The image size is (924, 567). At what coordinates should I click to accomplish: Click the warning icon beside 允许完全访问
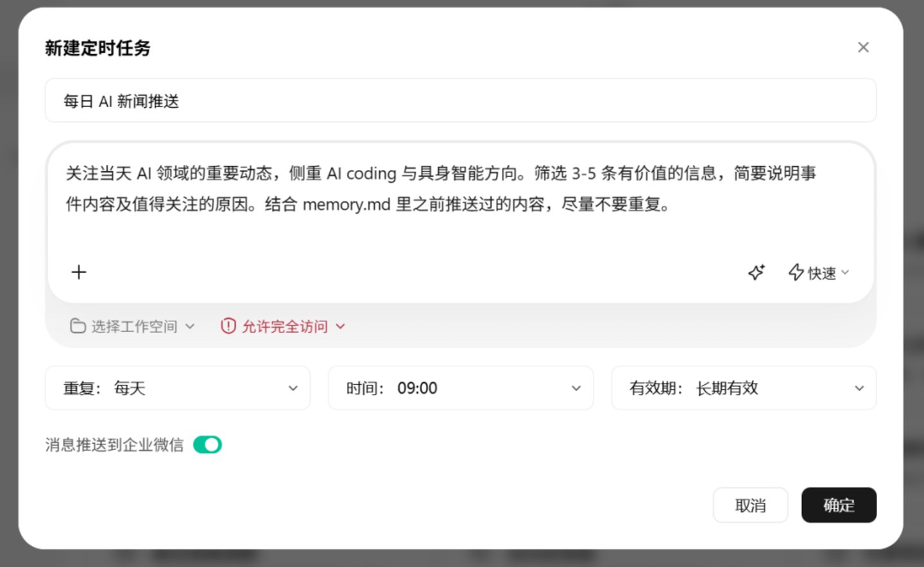[x=228, y=326]
